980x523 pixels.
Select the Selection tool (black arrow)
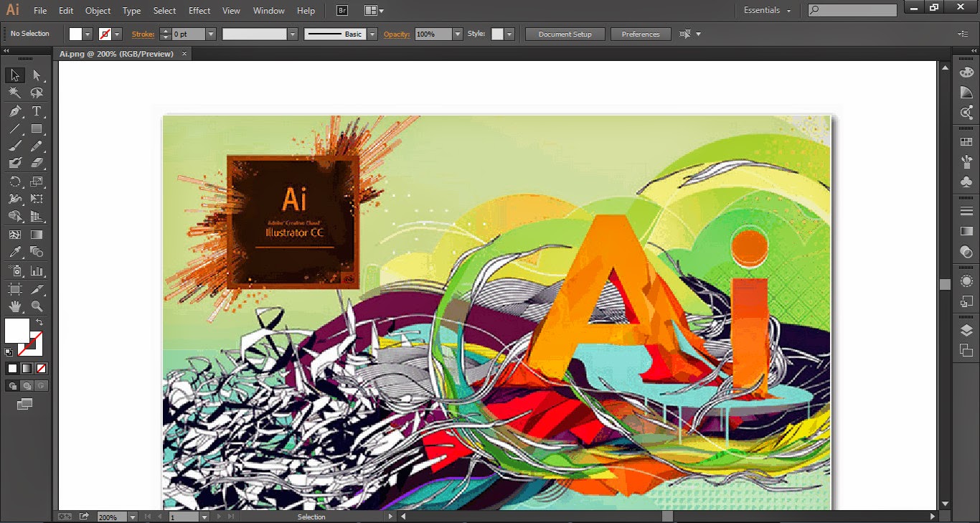[15, 75]
